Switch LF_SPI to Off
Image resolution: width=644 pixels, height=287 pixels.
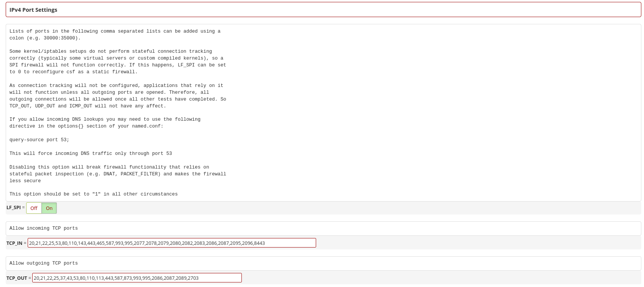click(34, 208)
